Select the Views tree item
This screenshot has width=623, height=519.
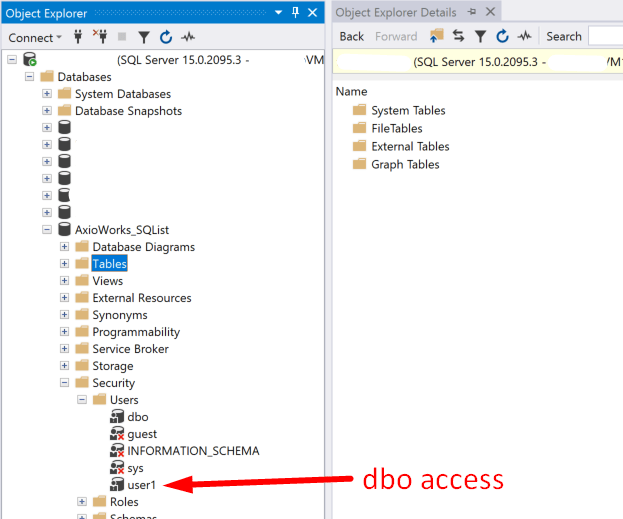pos(108,281)
